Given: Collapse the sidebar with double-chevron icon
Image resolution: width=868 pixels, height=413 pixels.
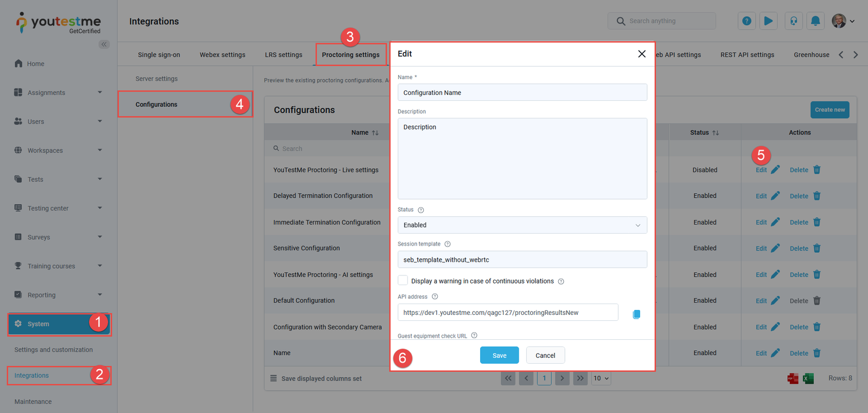Looking at the screenshot, I should [104, 44].
